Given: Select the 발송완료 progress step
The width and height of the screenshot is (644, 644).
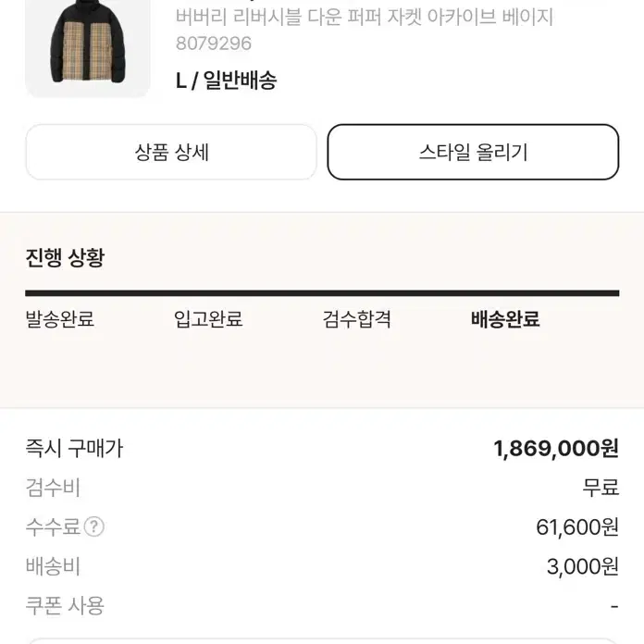Looking at the screenshot, I should pyautogui.click(x=60, y=319).
